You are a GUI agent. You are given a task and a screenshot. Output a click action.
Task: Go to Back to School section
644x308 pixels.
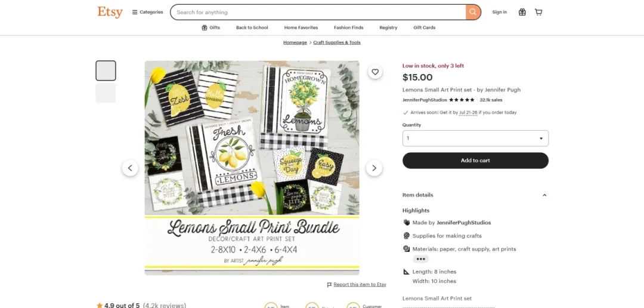(x=252, y=27)
